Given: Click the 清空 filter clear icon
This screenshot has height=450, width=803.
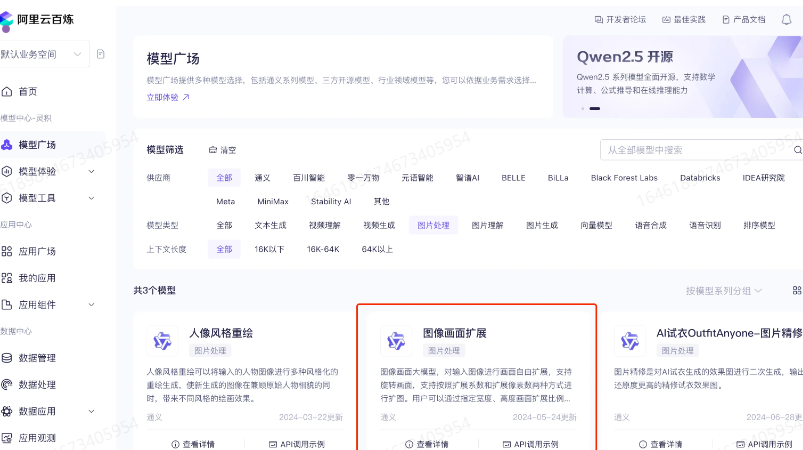Looking at the screenshot, I should click(213, 150).
